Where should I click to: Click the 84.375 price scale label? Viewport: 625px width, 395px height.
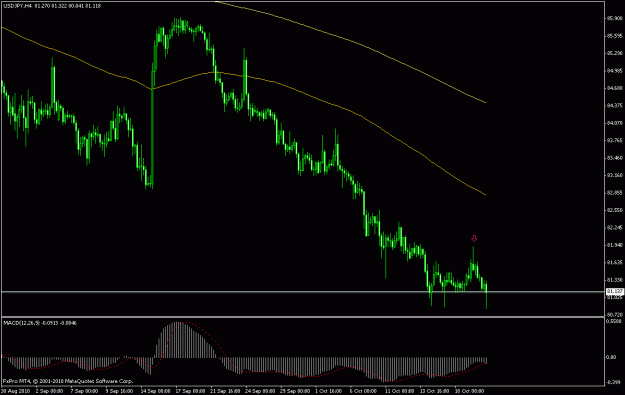pos(615,106)
